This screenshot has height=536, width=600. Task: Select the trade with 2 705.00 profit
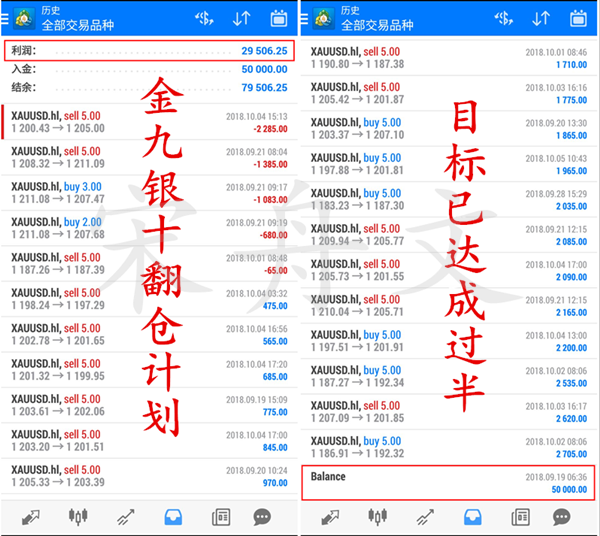point(450,447)
